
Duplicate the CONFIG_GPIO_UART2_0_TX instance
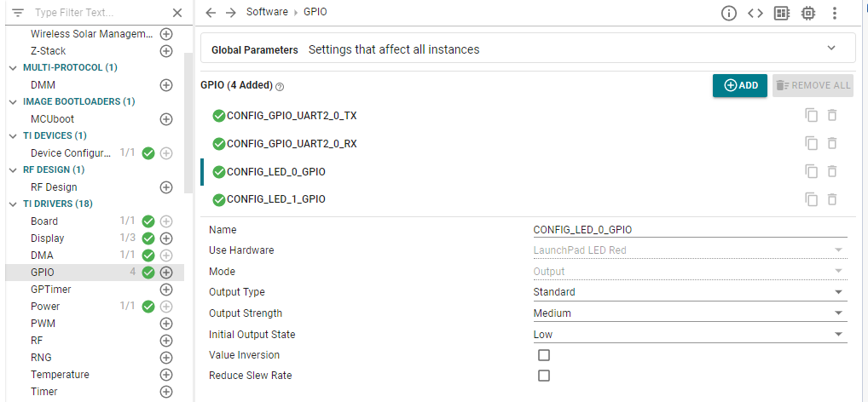click(811, 116)
